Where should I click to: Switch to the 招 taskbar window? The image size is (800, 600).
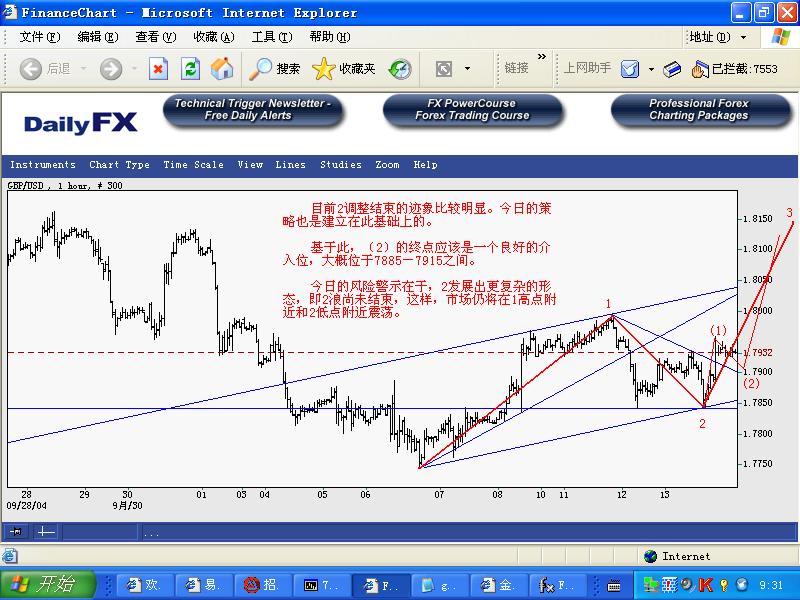coord(263,585)
